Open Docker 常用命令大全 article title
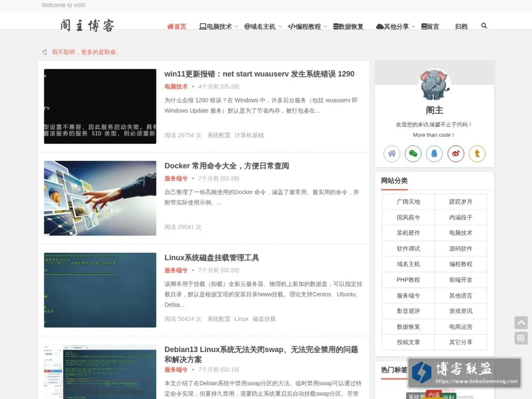 pos(227,166)
